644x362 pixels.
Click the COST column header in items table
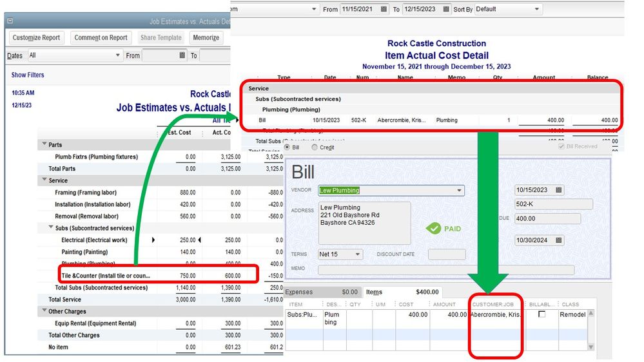pos(405,305)
